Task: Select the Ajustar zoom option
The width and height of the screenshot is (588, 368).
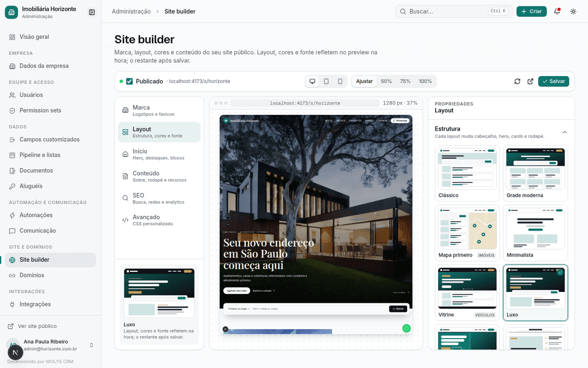Action: [365, 81]
